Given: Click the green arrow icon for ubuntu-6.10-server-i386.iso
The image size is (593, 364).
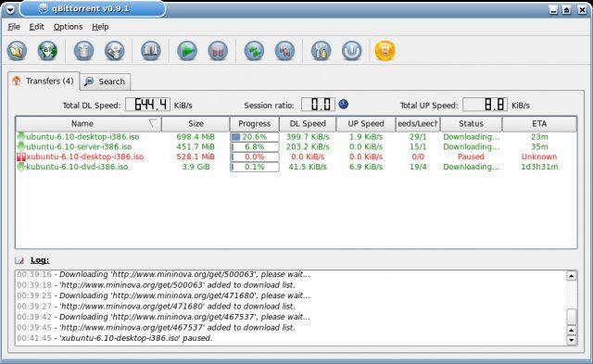Looking at the screenshot, I should [x=21, y=146].
